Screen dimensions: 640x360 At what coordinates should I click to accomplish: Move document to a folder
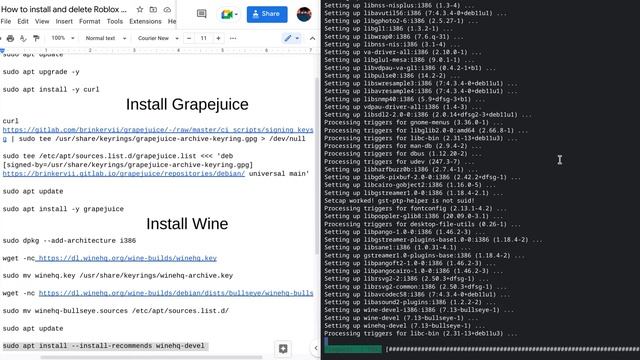coord(153,9)
